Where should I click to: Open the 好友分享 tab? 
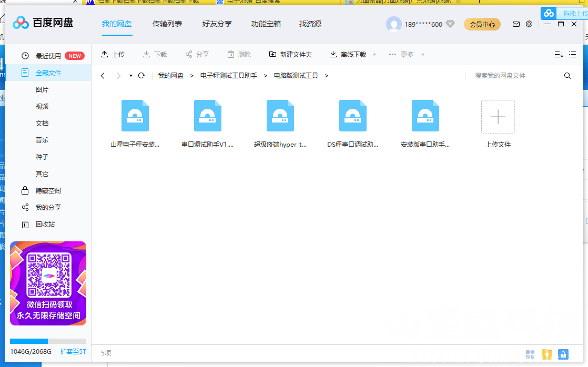pyautogui.click(x=217, y=24)
